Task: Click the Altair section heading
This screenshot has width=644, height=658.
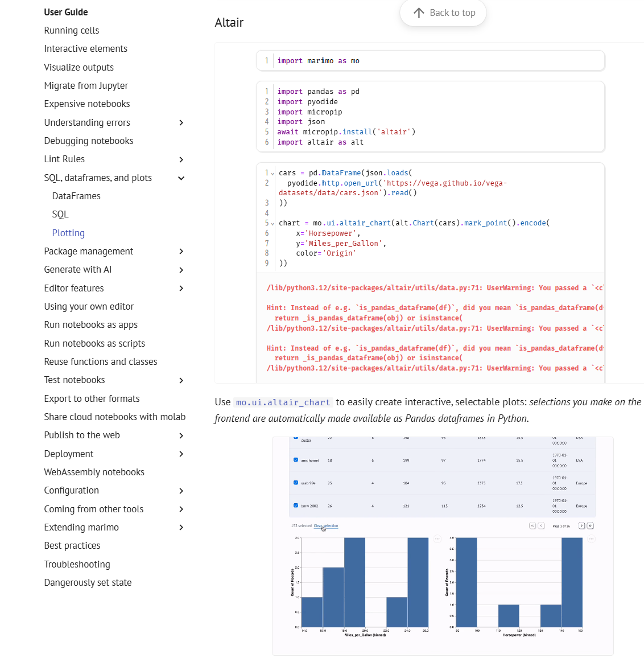Action: click(x=229, y=23)
